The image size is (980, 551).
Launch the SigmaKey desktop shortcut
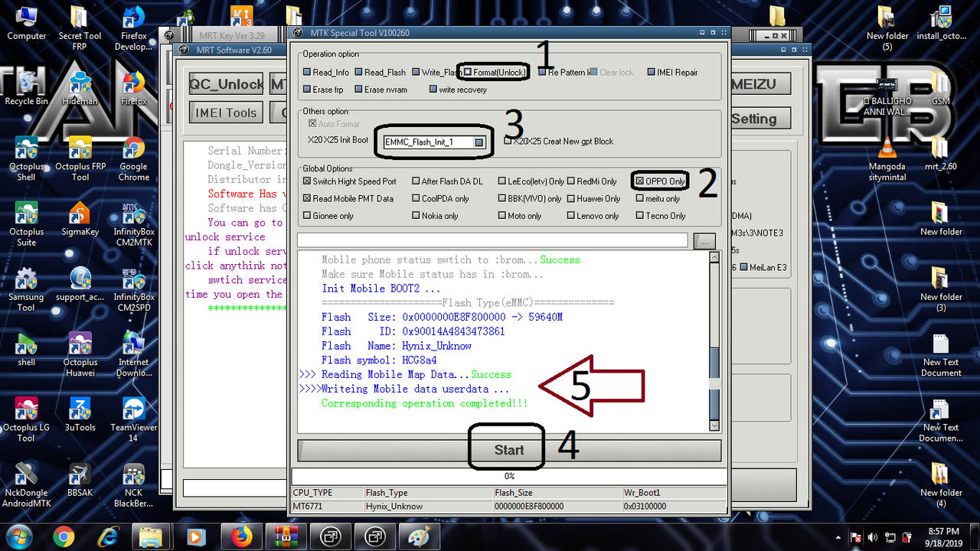click(x=80, y=219)
